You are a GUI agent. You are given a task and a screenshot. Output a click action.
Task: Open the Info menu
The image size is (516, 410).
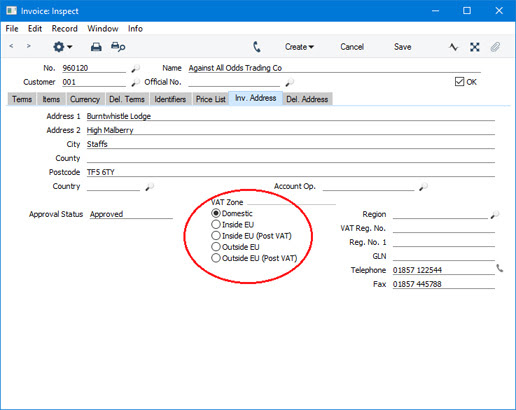[x=135, y=29]
